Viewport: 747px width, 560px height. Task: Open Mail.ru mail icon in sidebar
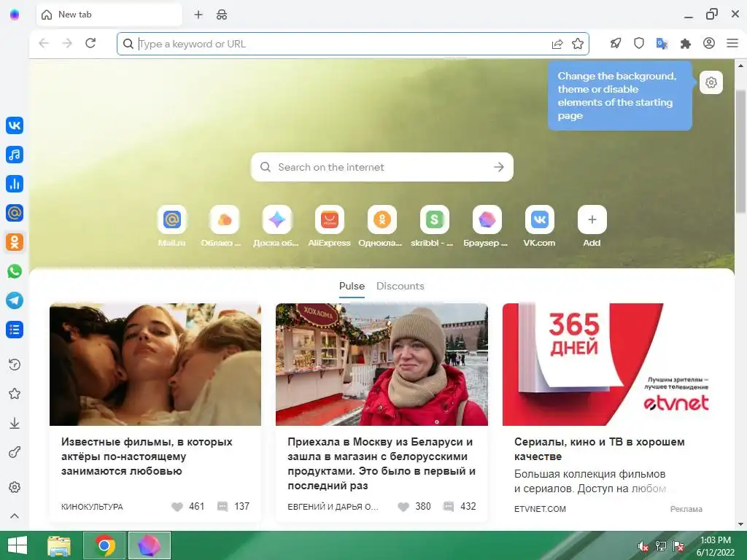(x=15, y=213)
